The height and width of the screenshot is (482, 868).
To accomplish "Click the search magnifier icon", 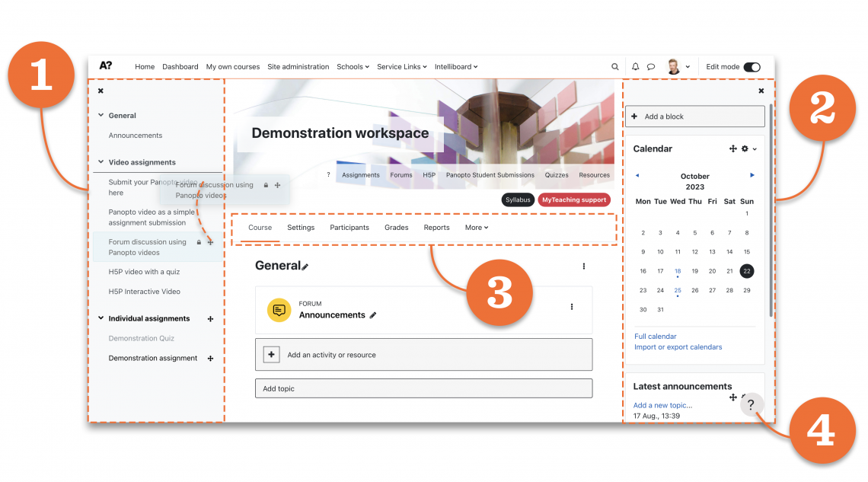I will [x=615, y=67].
